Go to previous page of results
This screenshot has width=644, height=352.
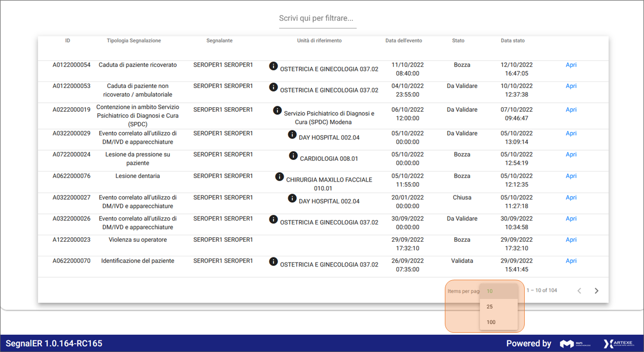[x=579, y=291]
